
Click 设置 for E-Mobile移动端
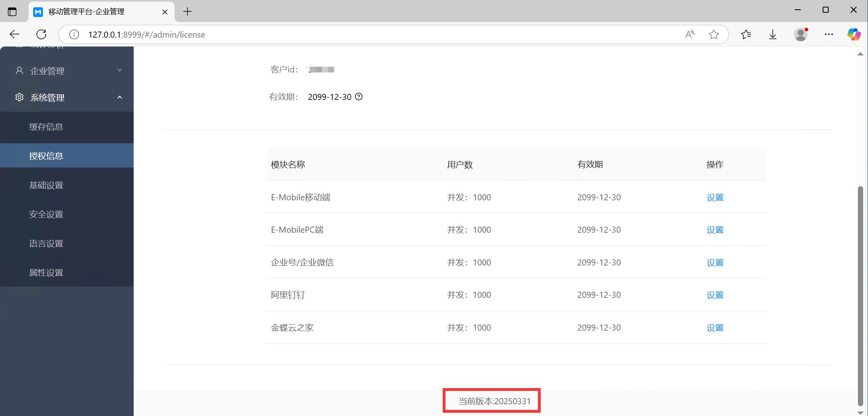click(x=715, y=197)
